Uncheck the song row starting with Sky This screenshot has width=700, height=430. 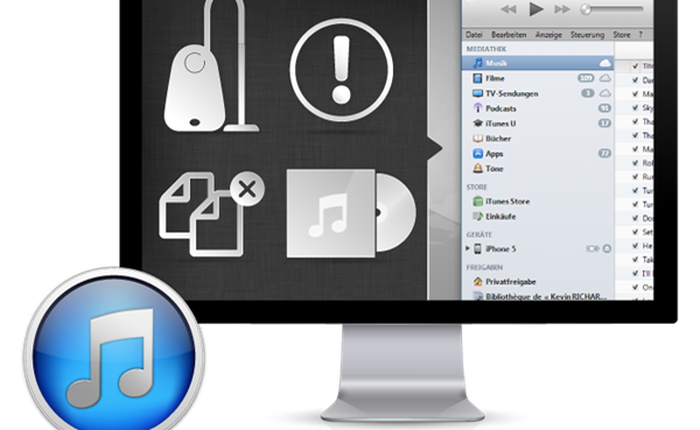click(635, 108)
